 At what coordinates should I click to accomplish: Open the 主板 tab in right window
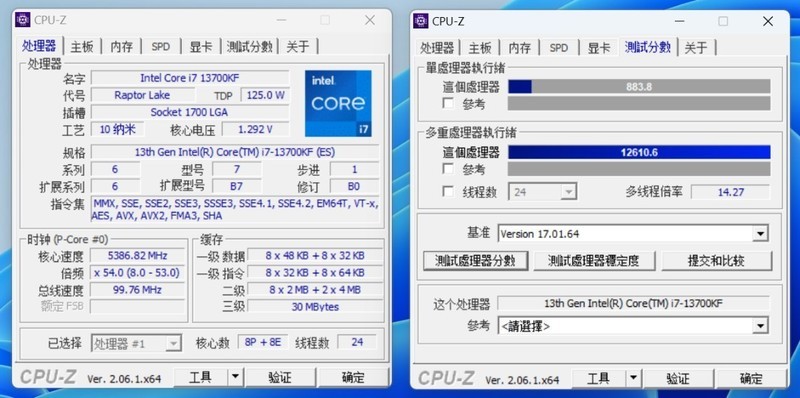pyautogui.click(x=480, y=48)
